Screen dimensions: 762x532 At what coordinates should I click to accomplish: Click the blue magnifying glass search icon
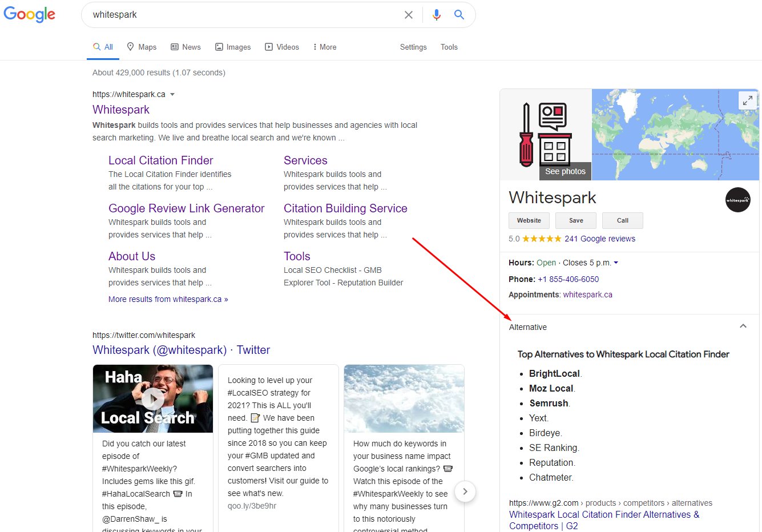click(459, 15)
